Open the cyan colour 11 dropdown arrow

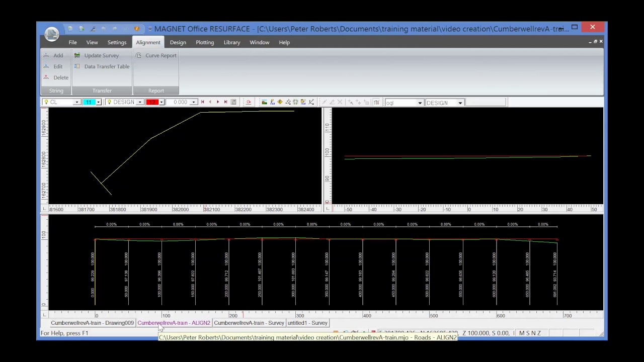99,102
